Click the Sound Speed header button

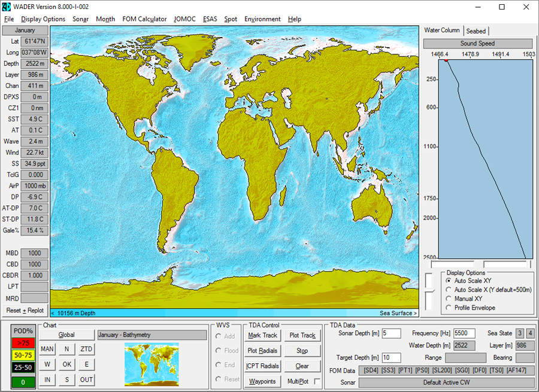[x=477, y=43]
